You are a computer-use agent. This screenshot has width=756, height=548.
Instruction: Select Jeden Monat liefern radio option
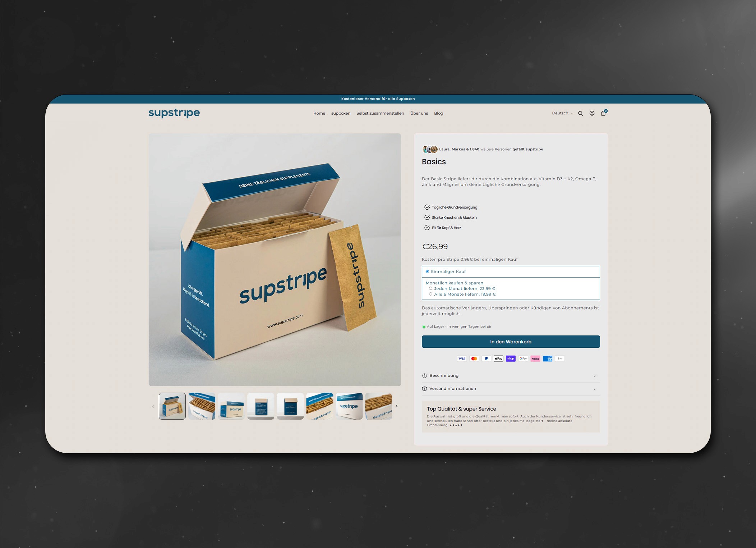[x=430, y=288]
